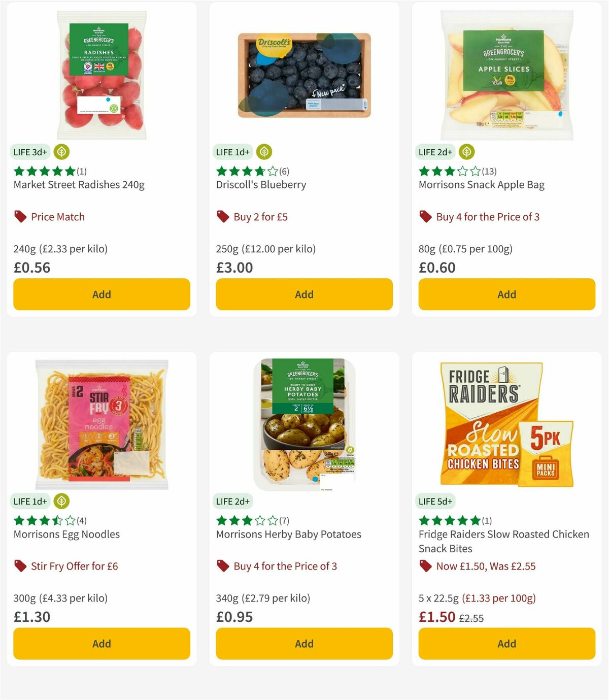Click the LIFE 1d+ badge on the Egg Noodles card

[30, 501]
